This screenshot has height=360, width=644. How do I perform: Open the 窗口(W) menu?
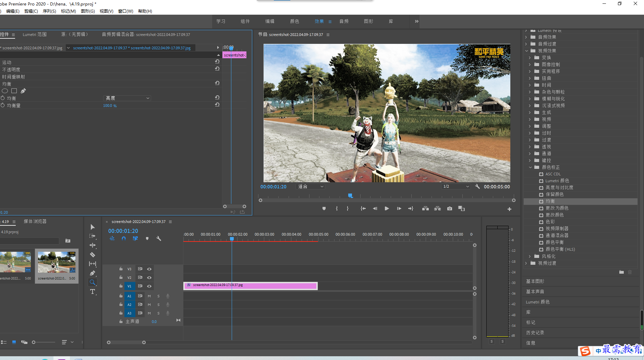[125, 11]
